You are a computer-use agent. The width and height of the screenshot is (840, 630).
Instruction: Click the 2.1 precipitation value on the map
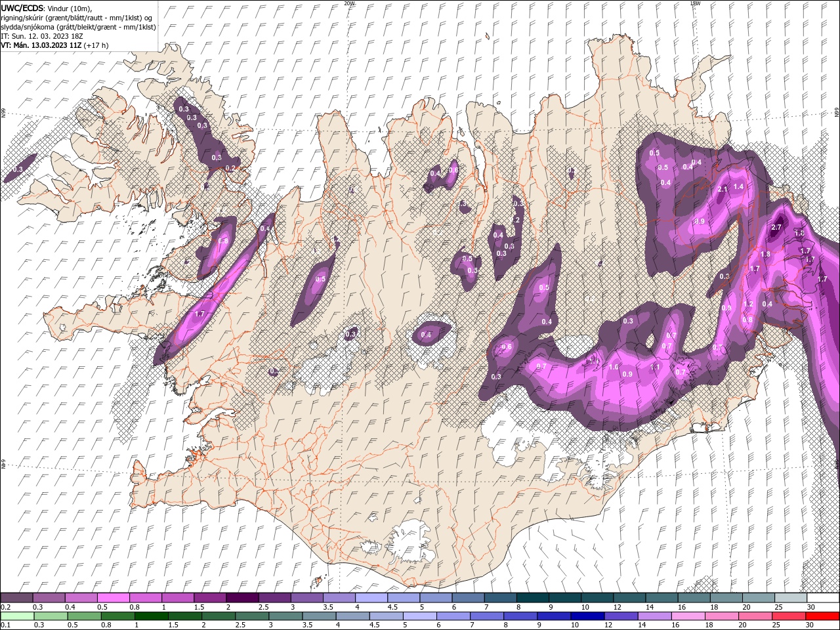723,189
